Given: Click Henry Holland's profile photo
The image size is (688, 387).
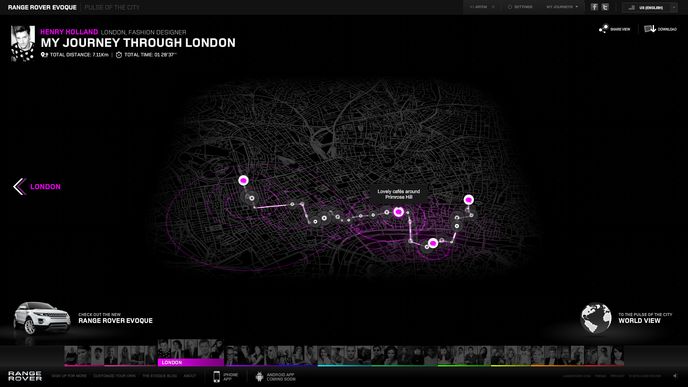Looking at the screenshot, I should coord(23,43).
